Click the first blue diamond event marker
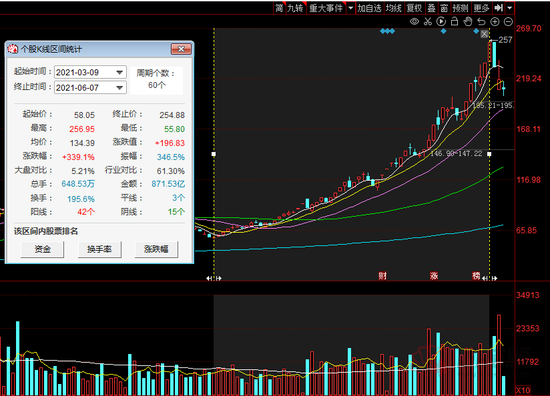 (x=383, y=31)
